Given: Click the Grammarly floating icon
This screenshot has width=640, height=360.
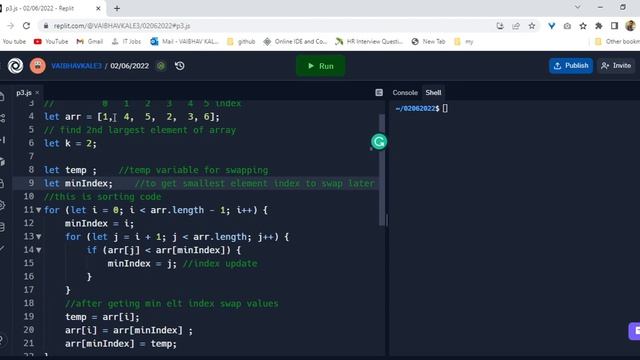Looking at the screenshot, I should click(x=379, y=142).
